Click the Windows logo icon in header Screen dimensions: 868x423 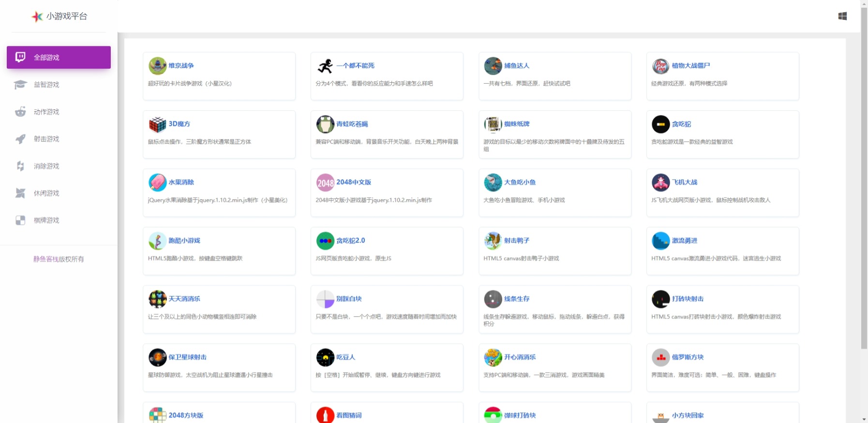coord(842,16)
